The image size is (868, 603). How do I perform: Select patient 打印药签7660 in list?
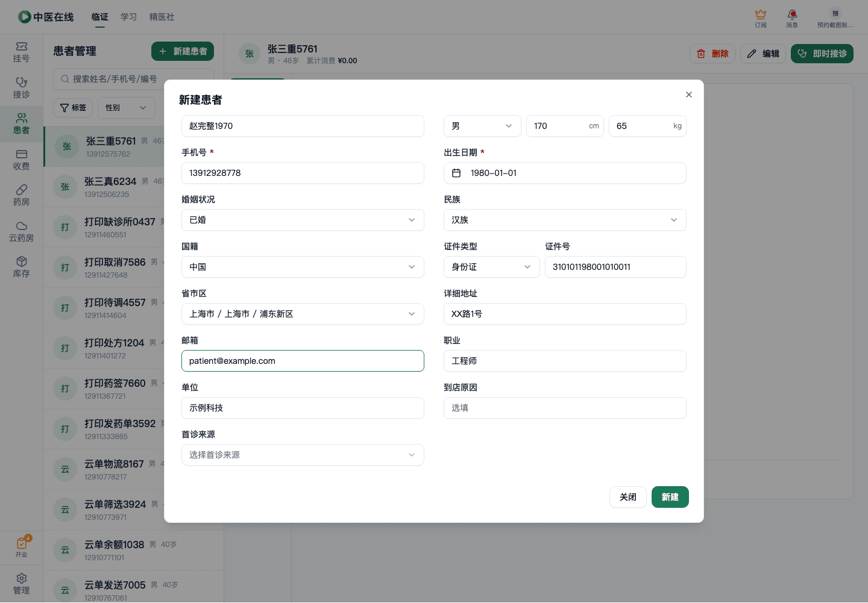pyautogui.click(x=104, y=389)
